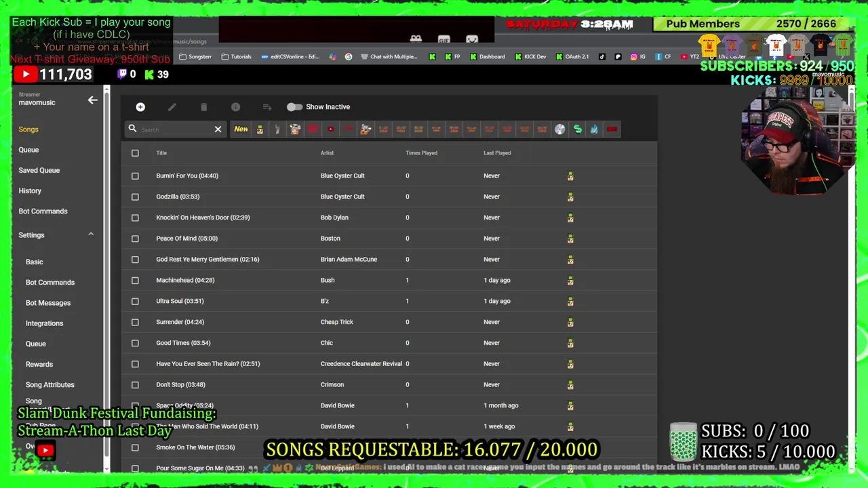Toggle the Show Inactive switch

[x=294, y=107]
